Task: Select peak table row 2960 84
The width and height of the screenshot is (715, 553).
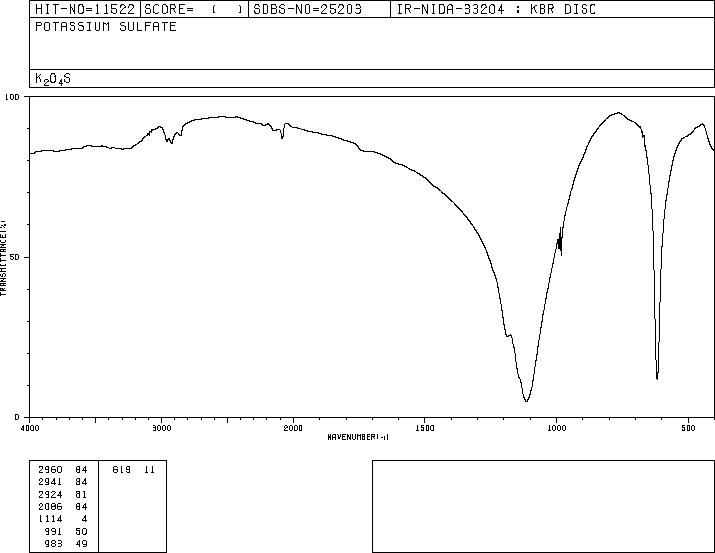Action: (x=63, y=470)
